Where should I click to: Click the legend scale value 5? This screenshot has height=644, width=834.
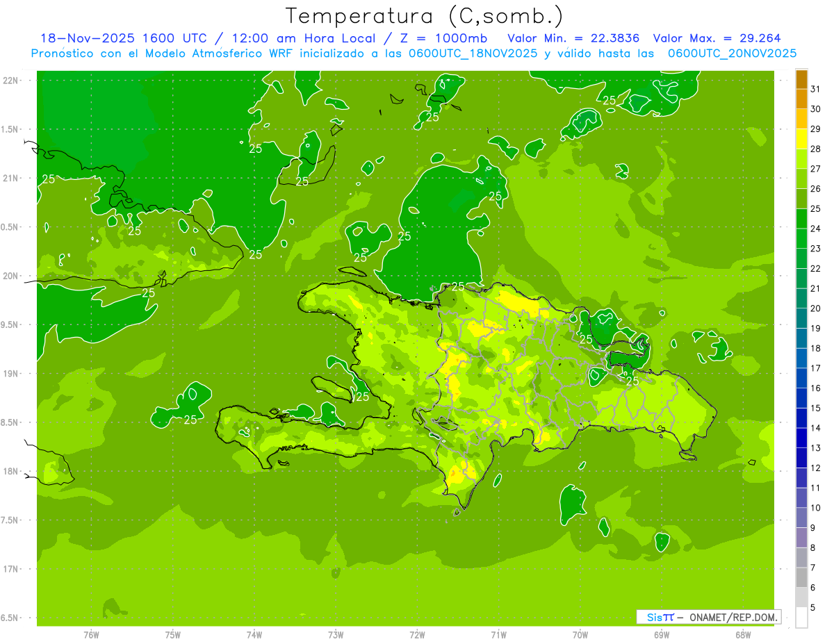[x=813, y=607]
